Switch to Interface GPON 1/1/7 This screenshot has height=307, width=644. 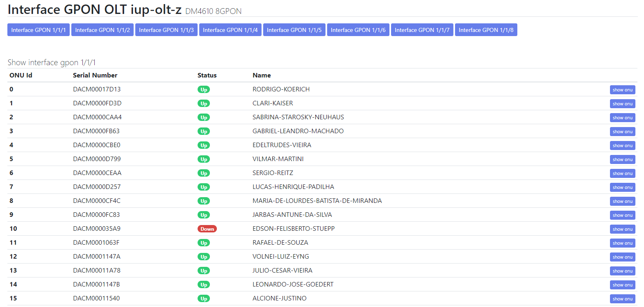[422, 30]
